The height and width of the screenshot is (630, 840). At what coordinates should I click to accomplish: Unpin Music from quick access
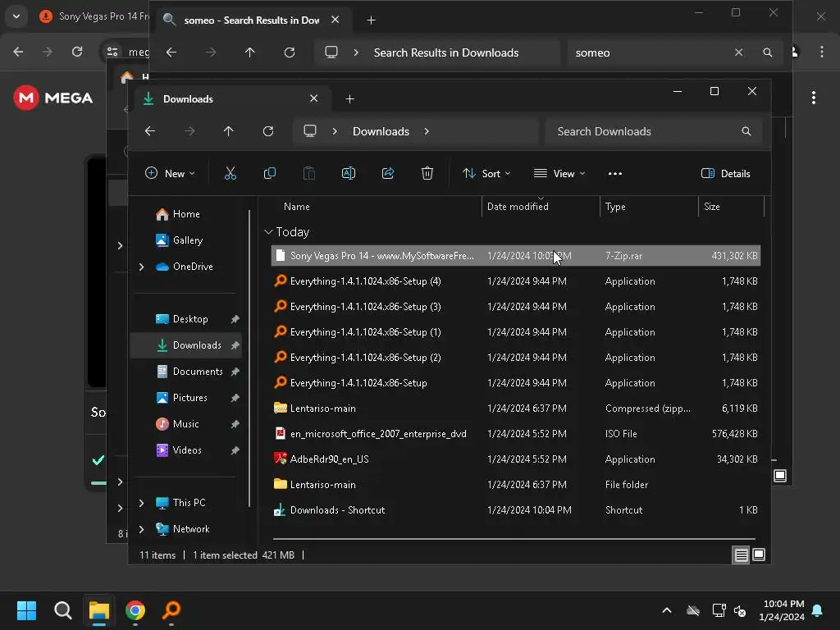(235, 424)
